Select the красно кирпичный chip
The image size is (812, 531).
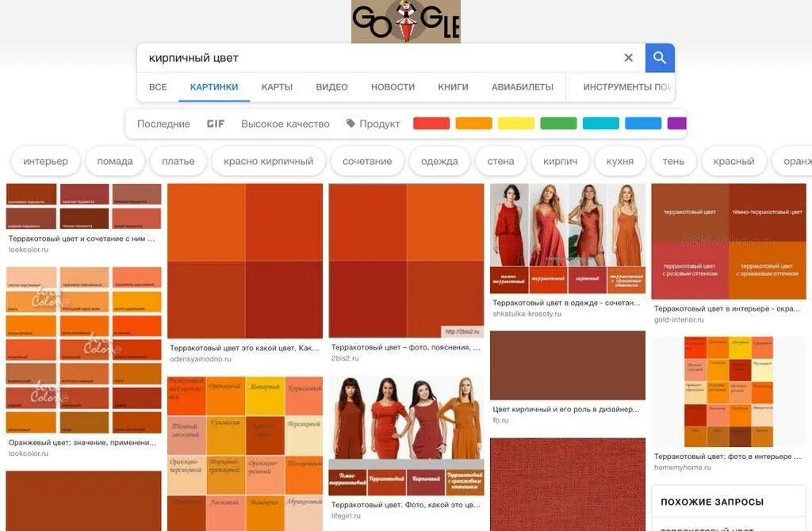[268, 161]
